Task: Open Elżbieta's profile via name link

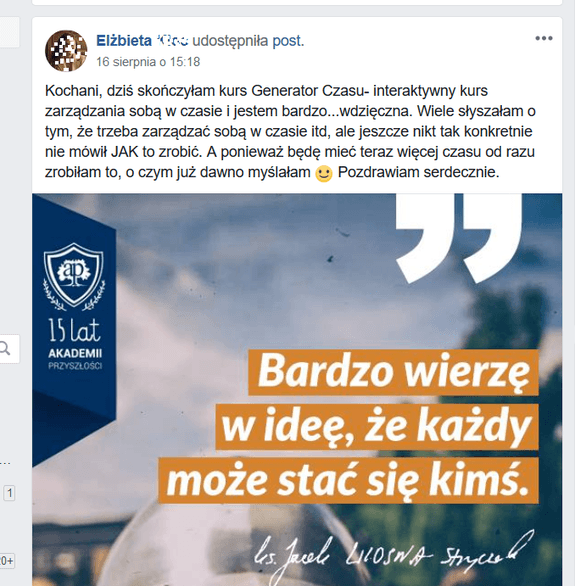Action: click(142, 40)
